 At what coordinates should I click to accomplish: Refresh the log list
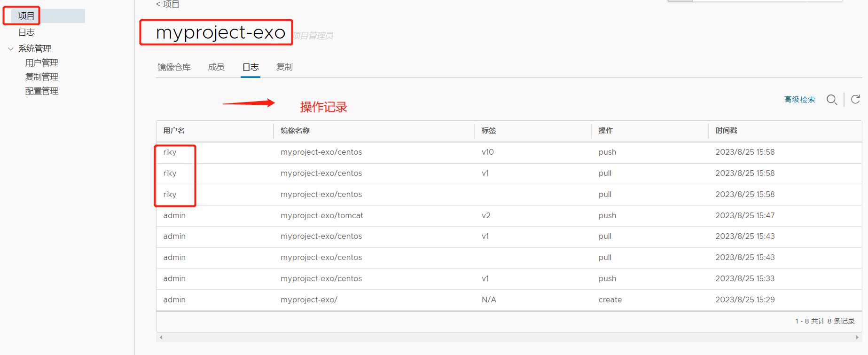point(855,99)
